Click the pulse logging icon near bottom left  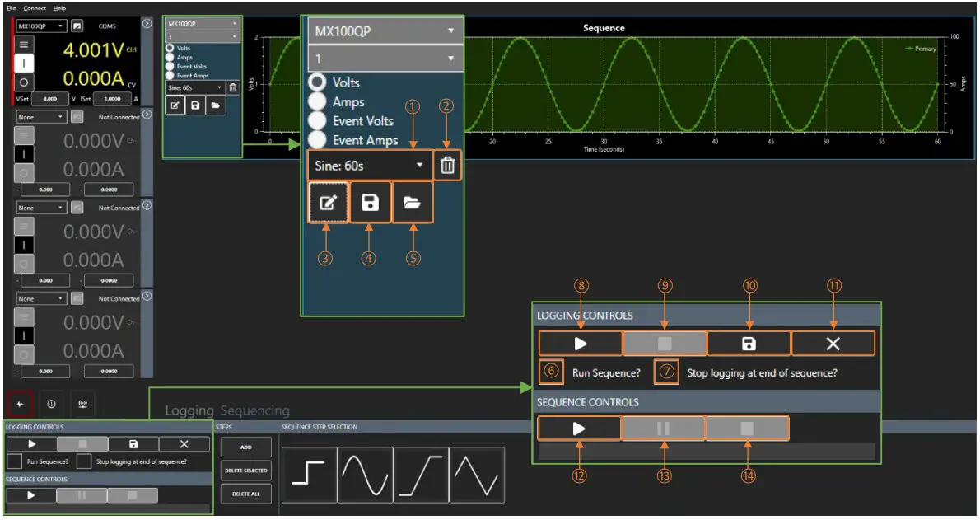pos(19,404)
